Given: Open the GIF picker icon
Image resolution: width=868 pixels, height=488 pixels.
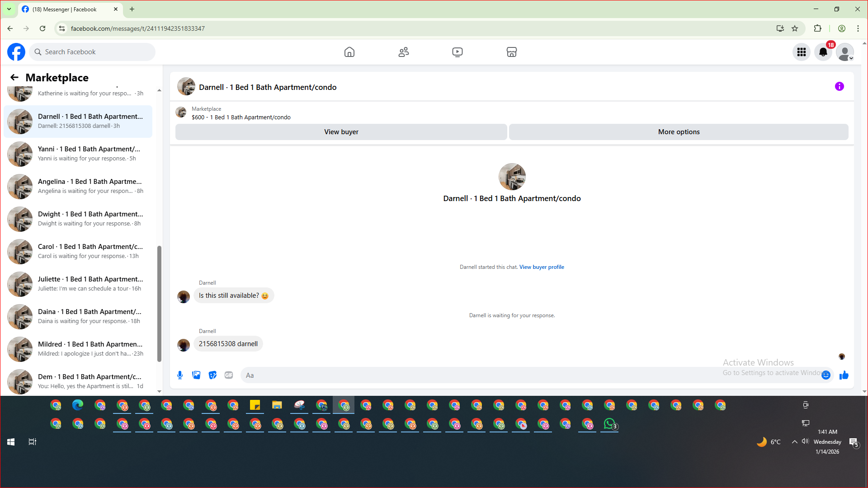Looking at the screenshot, I should tap(229, 375).
